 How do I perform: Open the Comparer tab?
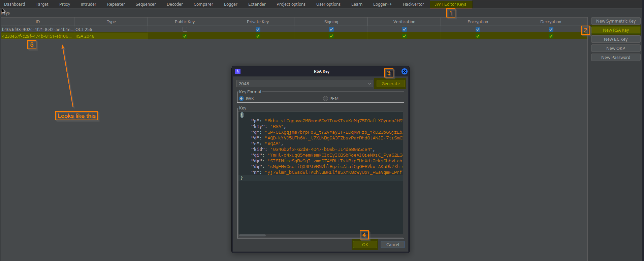click(203, 4)
